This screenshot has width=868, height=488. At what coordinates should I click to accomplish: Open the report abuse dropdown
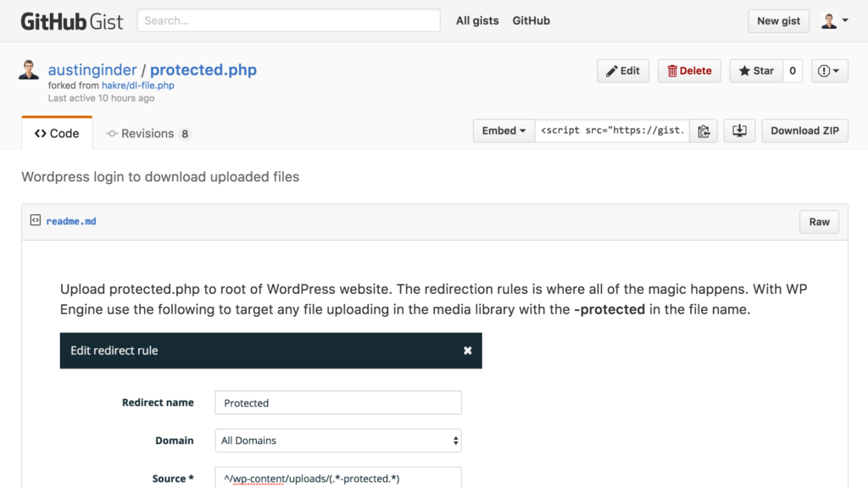click(829, 70)
